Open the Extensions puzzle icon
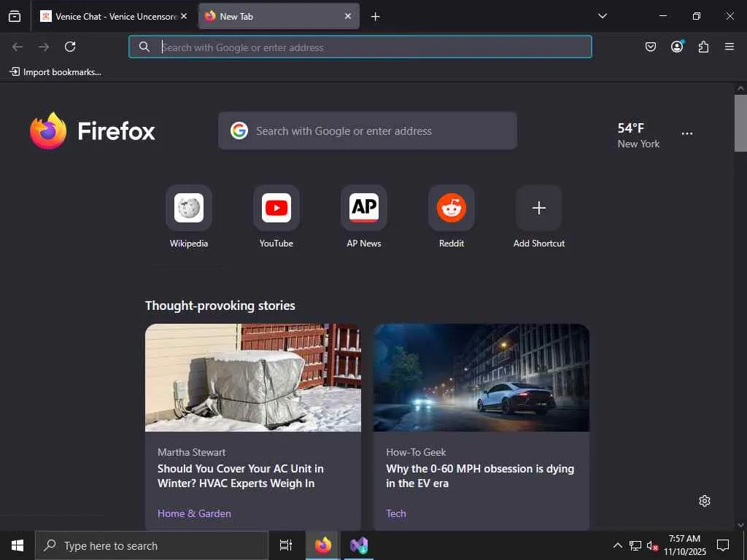The image size is (747, 560). point(703,47)
